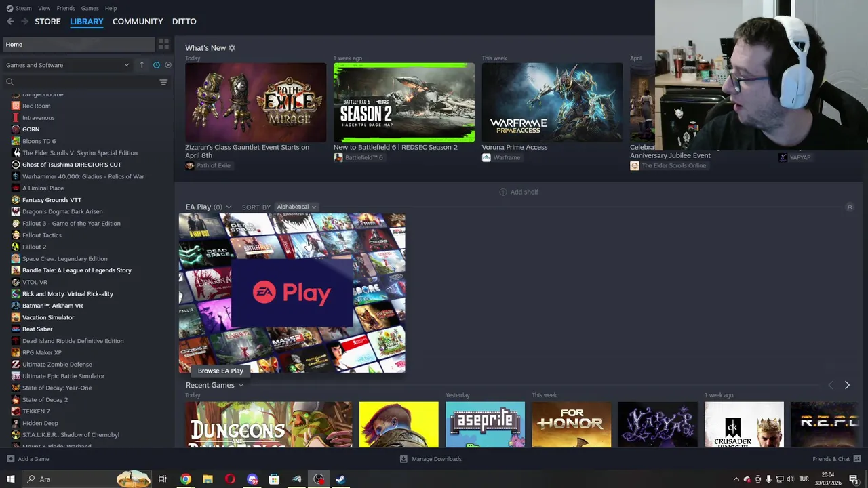The width and height of the screenshot is (868, 488).
Task: Open For Honor in Recent Games
Action: click(572, 425)
